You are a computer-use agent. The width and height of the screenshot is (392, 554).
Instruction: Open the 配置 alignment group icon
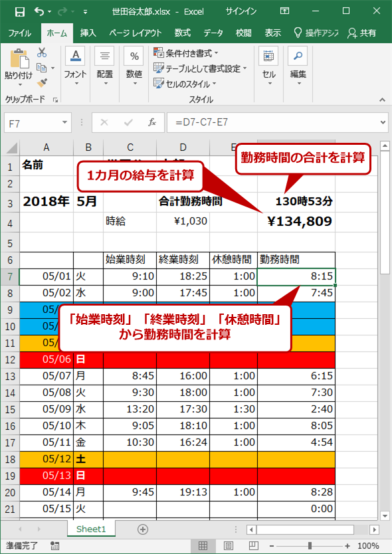pos(104,56)
